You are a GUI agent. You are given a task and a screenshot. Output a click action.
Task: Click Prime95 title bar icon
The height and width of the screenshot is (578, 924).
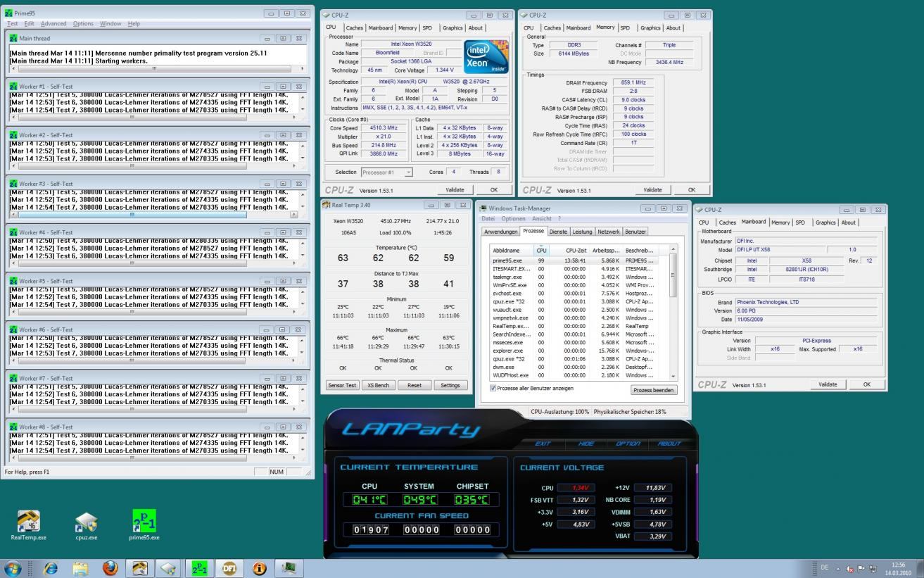8,13
